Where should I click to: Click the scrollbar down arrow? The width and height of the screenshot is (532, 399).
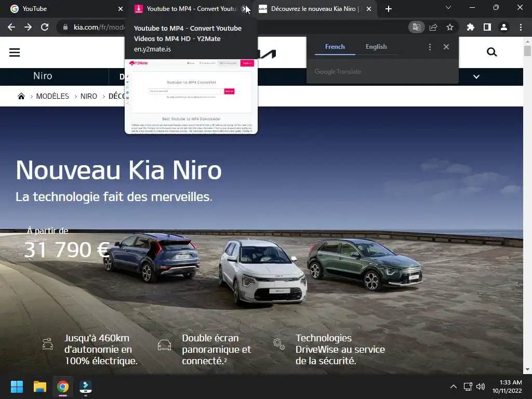[527, 369]
